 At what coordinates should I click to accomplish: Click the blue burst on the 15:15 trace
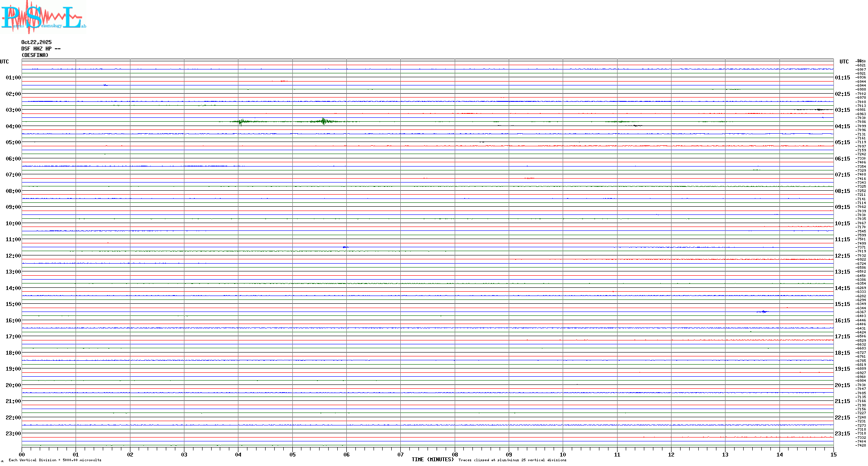(763, 312)
